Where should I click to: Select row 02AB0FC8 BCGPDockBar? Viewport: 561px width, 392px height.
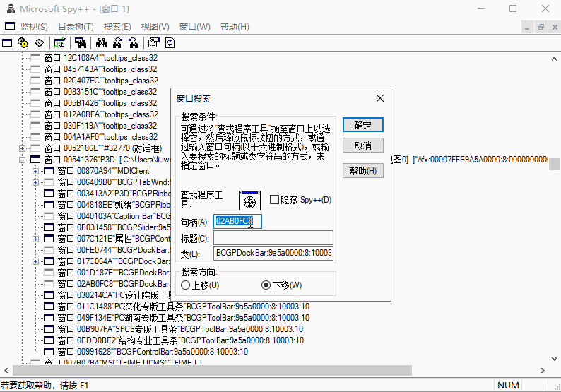[114, 284]
